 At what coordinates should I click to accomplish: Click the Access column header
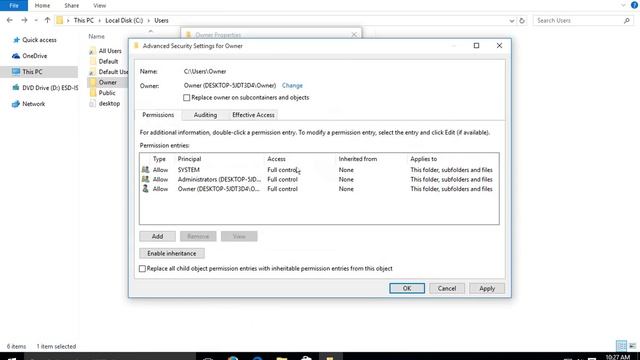coord(276,159)
